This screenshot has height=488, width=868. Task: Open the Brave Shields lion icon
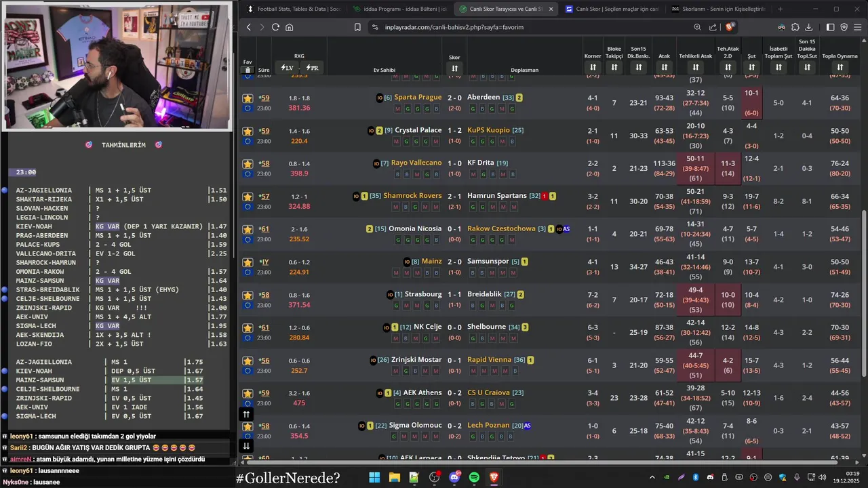point(730,27)
